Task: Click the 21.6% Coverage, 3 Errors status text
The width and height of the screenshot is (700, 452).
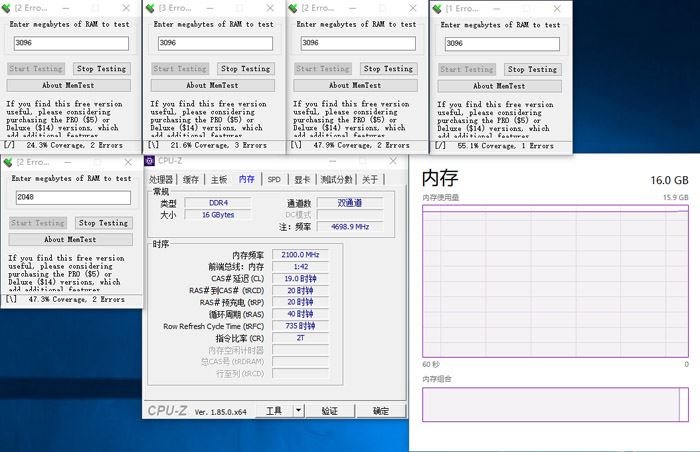Action: (218, 145)
